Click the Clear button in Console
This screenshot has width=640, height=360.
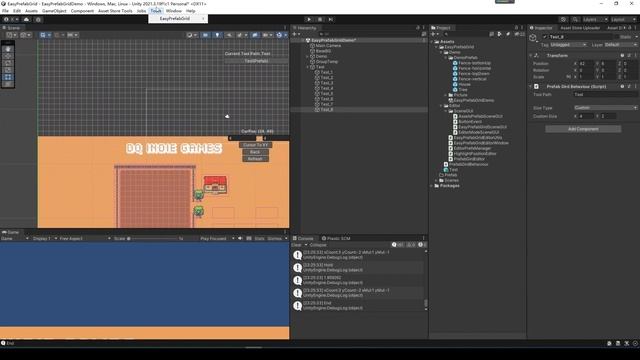[296, 245]
